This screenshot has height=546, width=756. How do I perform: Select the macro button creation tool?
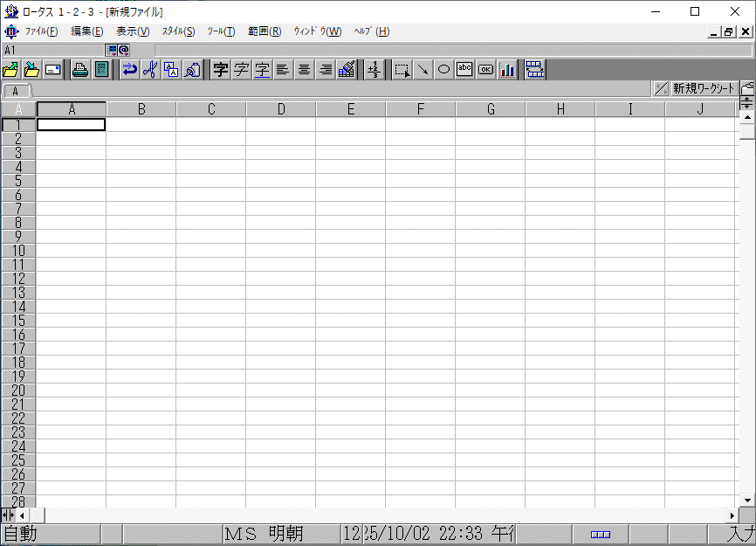pyautogui.click(x=485, y=70)
